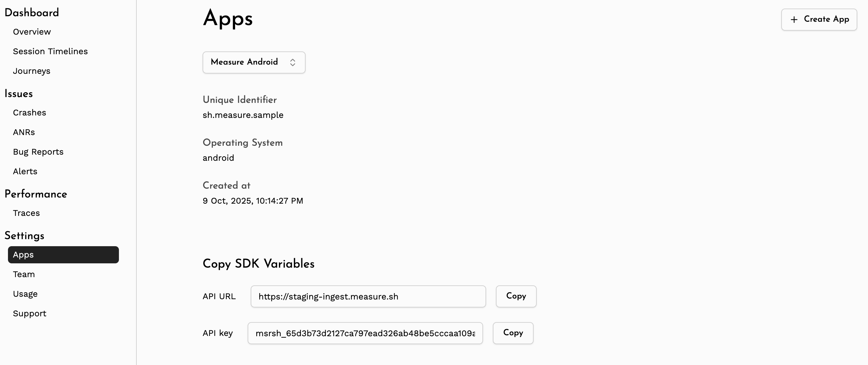This screenshot has height=365, width=868.
Task: View Bug Reports
Action: 38,152
